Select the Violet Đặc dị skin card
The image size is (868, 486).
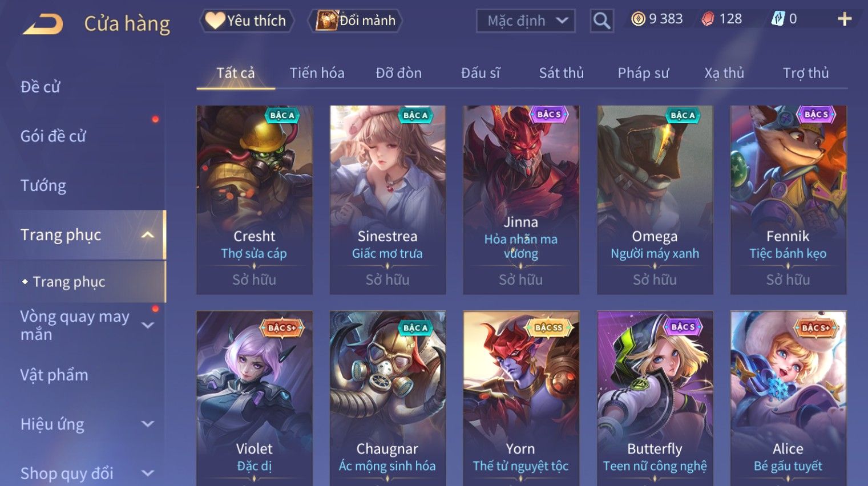coord(255,398)
